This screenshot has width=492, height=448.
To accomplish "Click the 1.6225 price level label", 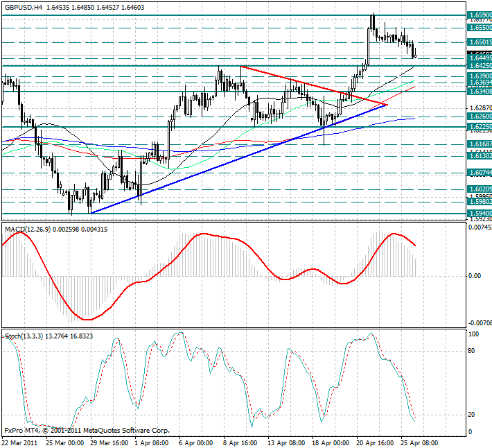I will pos(480,127).
